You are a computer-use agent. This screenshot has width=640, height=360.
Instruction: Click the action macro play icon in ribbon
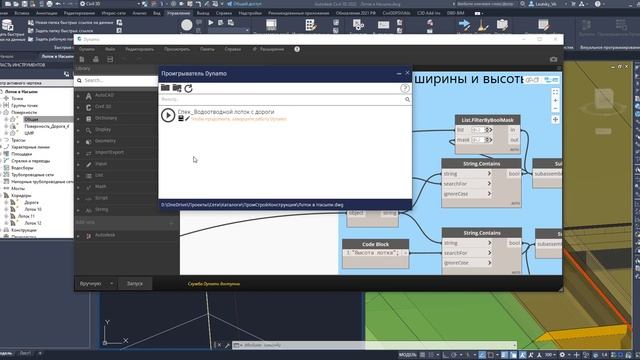tap(211, 22)
